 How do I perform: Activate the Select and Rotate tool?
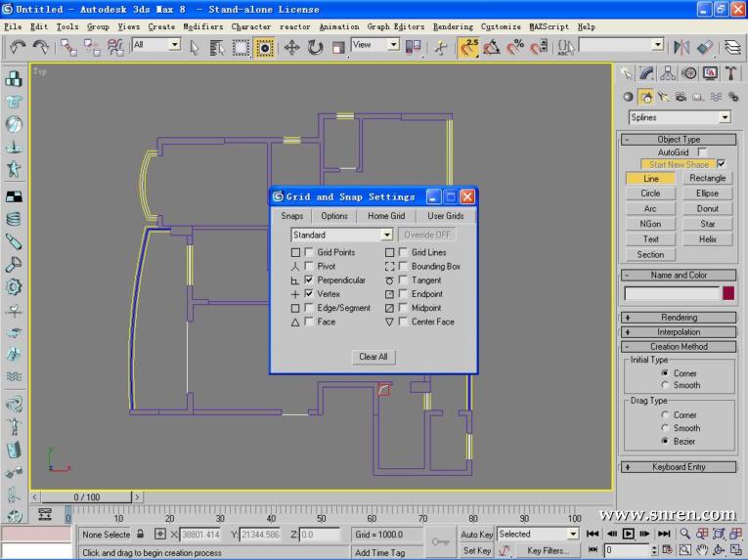click(315, 47)
